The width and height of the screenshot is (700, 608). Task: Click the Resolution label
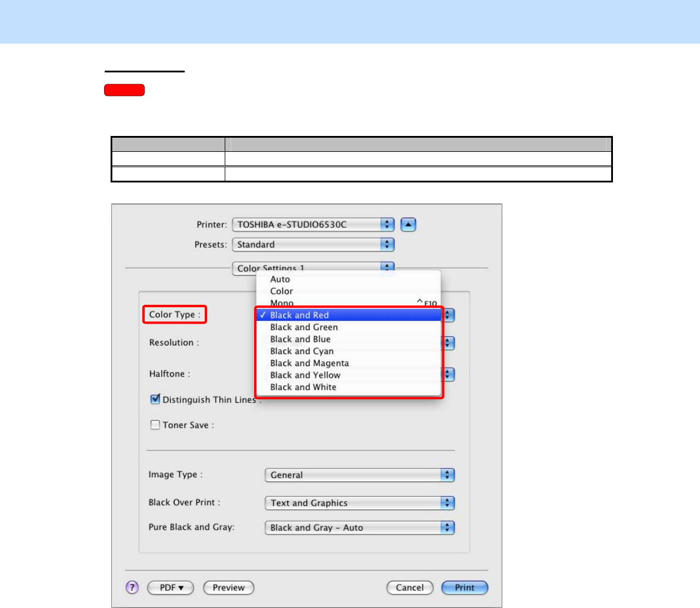pos(174,343)
